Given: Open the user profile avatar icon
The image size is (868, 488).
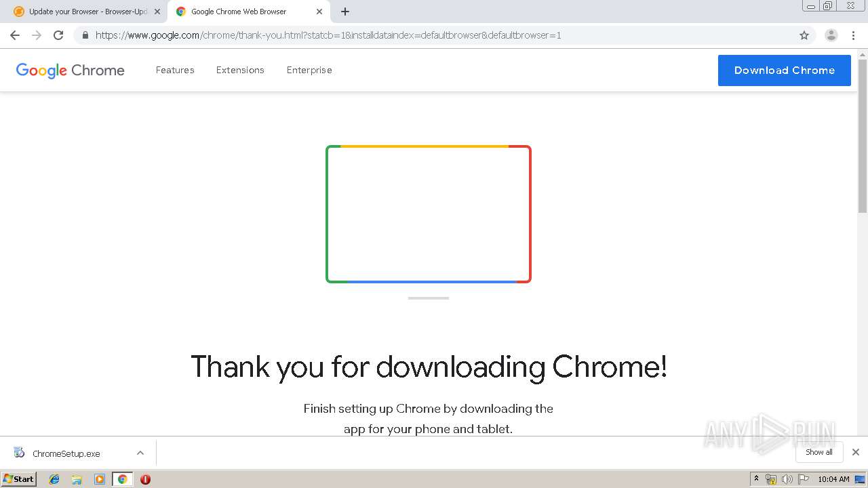Looking at the screenshot, I should coord(831,35).
